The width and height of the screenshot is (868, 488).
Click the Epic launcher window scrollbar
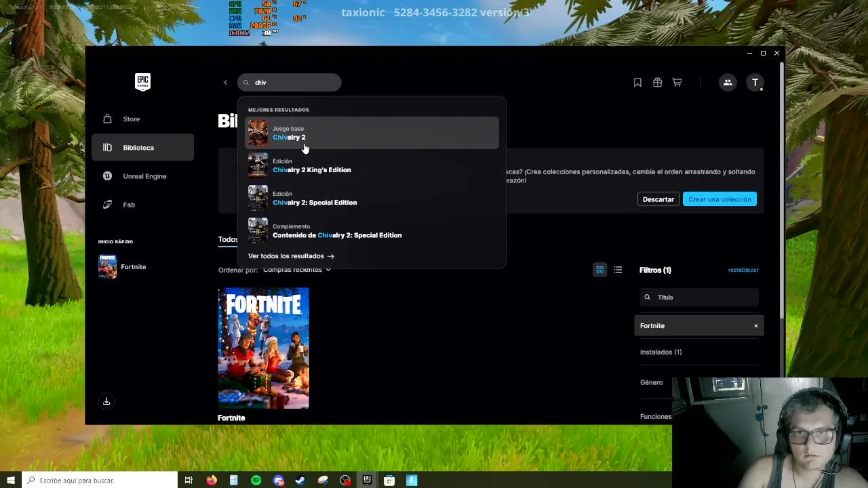(782, 190)
